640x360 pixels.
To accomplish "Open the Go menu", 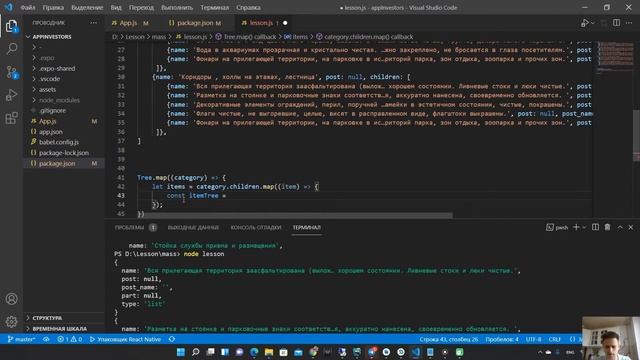I will point(141,7).
